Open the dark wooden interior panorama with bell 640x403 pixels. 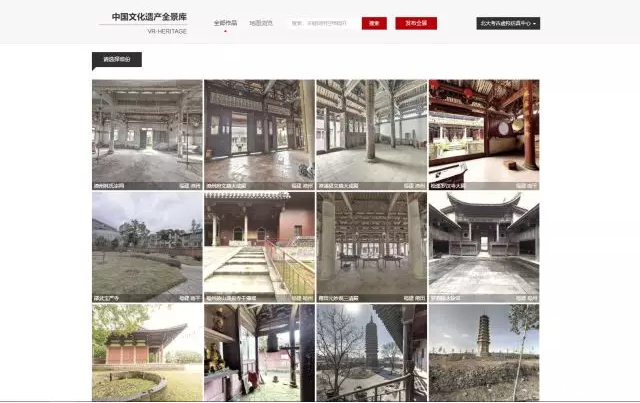[259, 353]
